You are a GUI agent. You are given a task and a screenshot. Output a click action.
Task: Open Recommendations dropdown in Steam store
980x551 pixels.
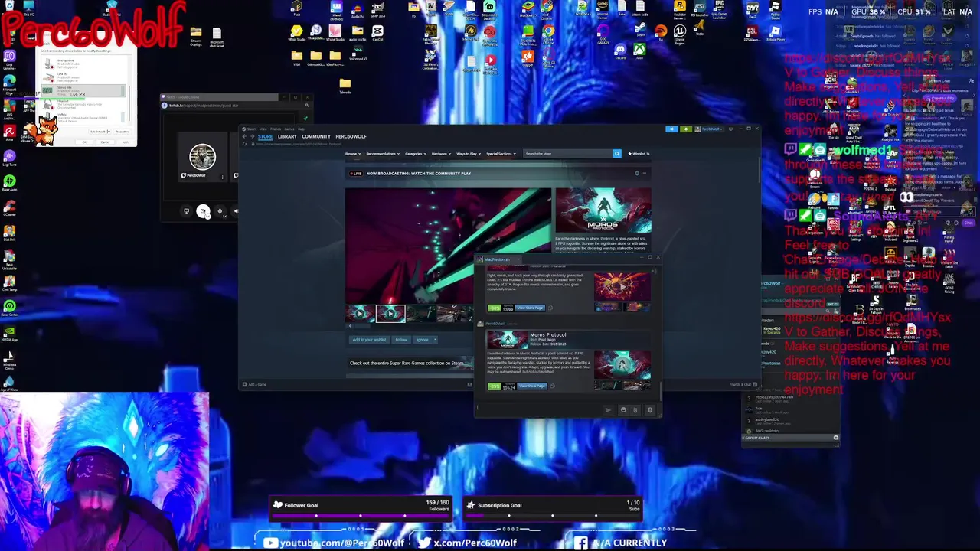click(382, 154)
